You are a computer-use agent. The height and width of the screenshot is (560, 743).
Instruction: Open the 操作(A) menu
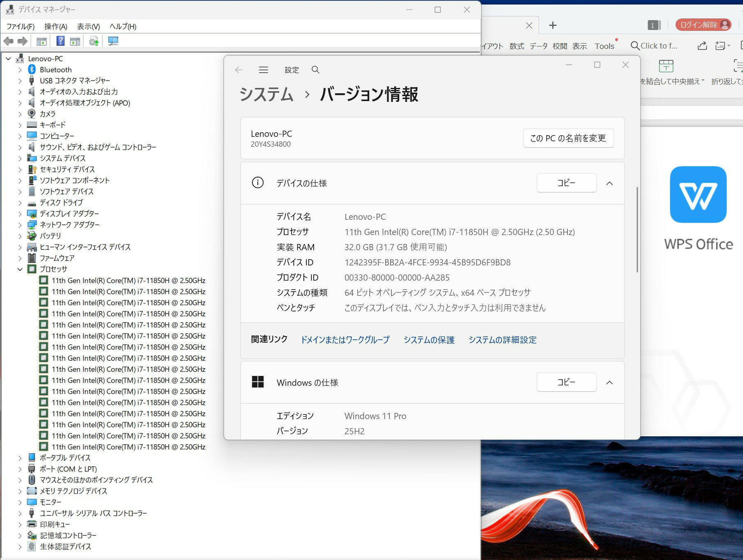coord(56,27)
